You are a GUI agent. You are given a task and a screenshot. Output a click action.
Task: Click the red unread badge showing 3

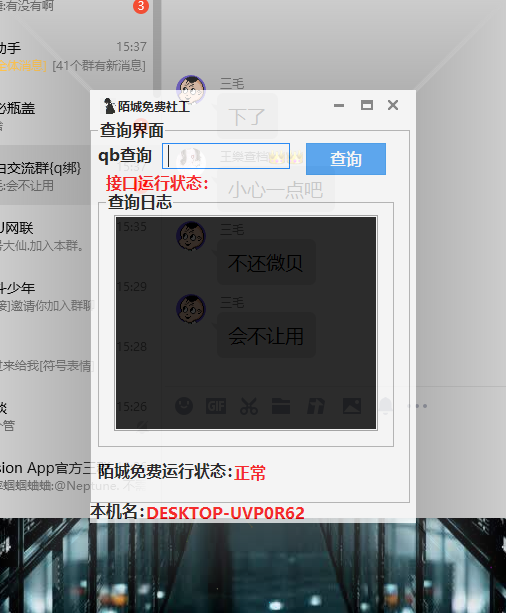pyautogui.click(x=141, y=6)
